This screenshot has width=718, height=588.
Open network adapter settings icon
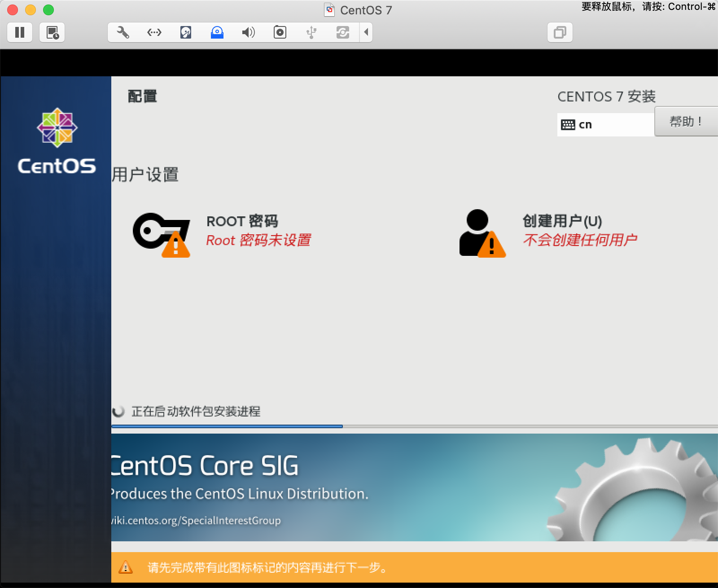pos(154,32)
